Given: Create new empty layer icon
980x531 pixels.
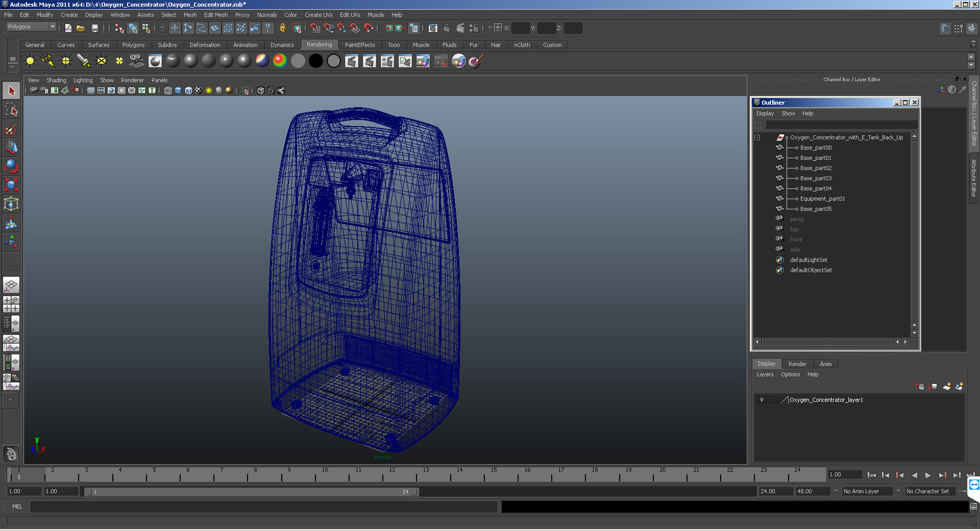Looking at the screenshot, I should (x=946, y=387).
